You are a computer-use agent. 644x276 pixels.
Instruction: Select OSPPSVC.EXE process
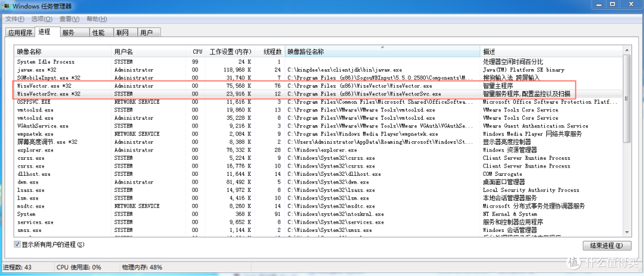tap(318, 102)
